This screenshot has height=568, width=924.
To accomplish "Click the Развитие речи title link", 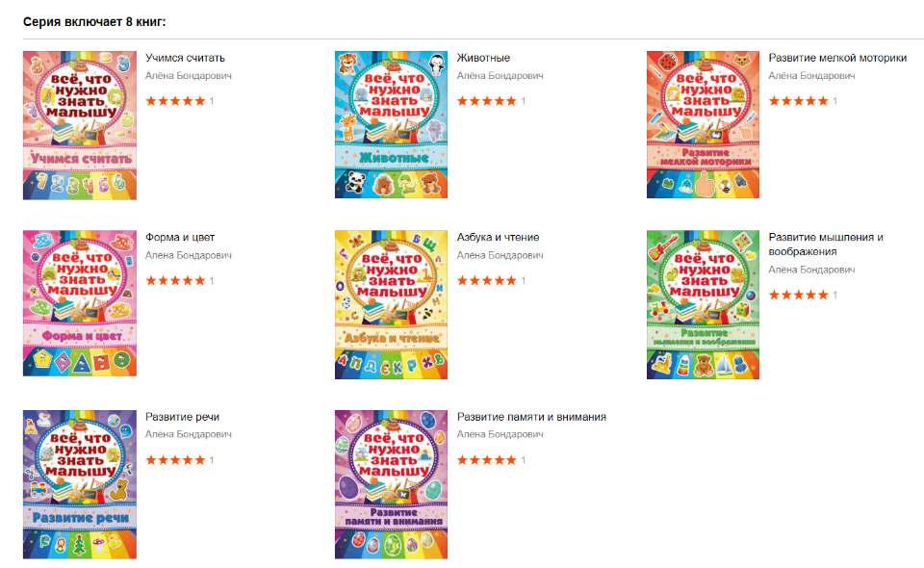I will [182, 417].
